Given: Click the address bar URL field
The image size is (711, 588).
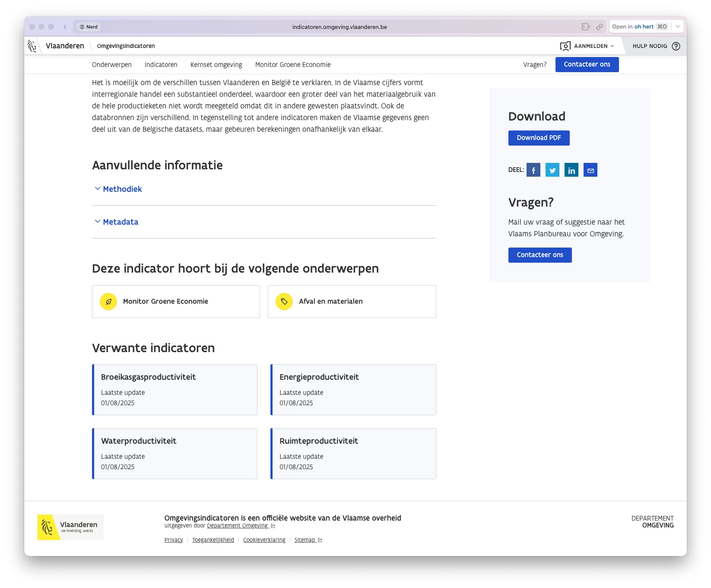Looking at the screenshot, I should (x=340, y=27).
